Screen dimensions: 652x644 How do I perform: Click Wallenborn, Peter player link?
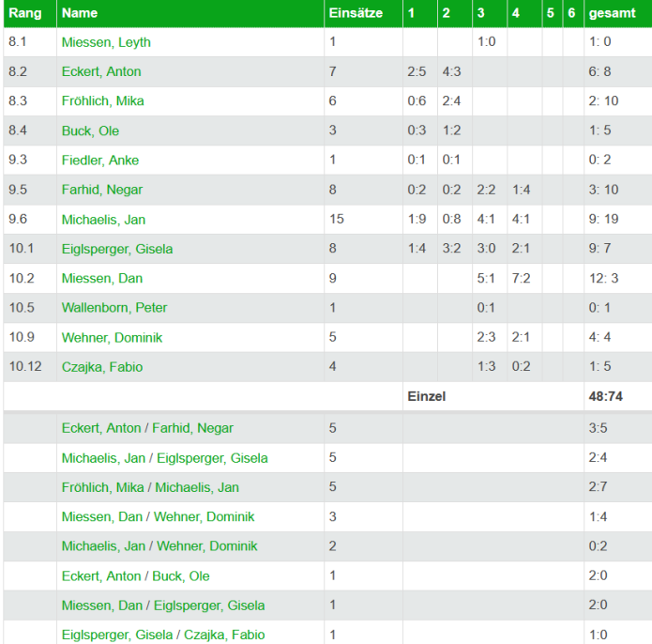(x=114, y=308)
